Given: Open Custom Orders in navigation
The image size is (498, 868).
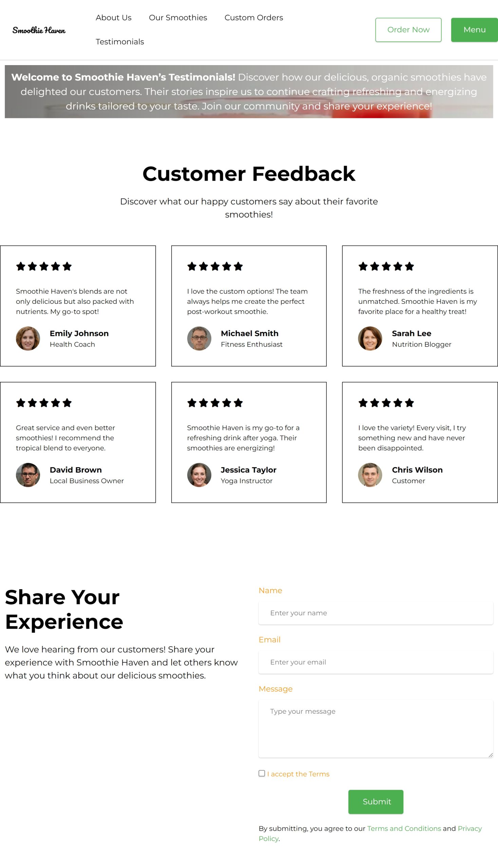Looking at the screenshot, I should [x=253, y=18].
